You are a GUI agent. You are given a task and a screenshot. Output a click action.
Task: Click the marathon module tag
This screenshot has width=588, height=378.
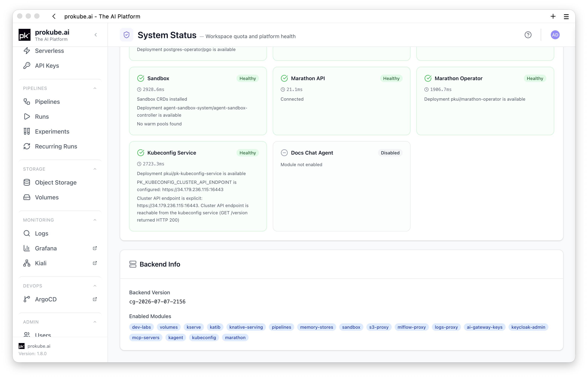235,337
